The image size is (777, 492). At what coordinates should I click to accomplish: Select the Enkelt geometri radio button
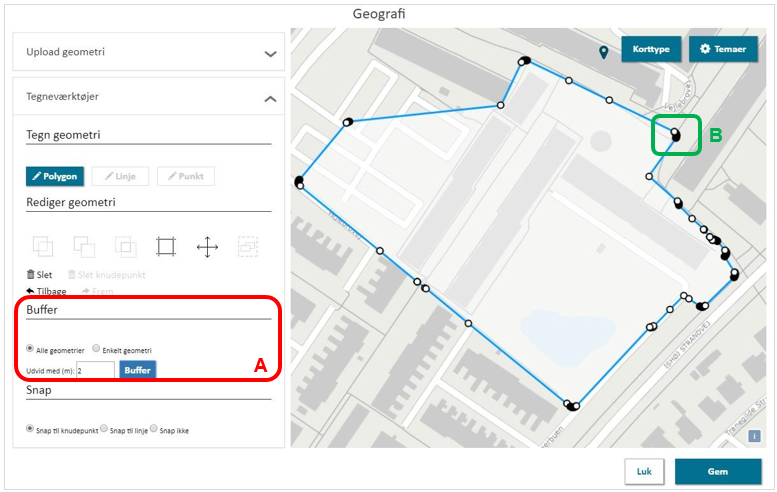pyautogui.click(x=96, y=349)
